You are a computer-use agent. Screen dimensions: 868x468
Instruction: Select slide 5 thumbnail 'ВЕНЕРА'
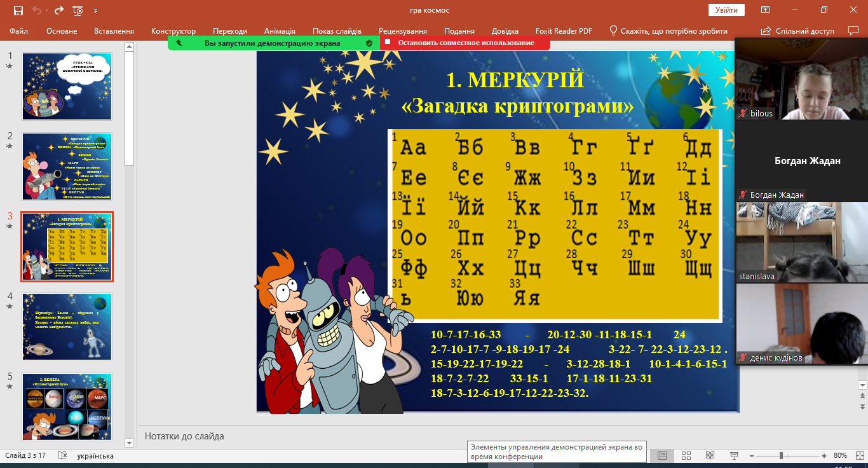tap(67, 407)
